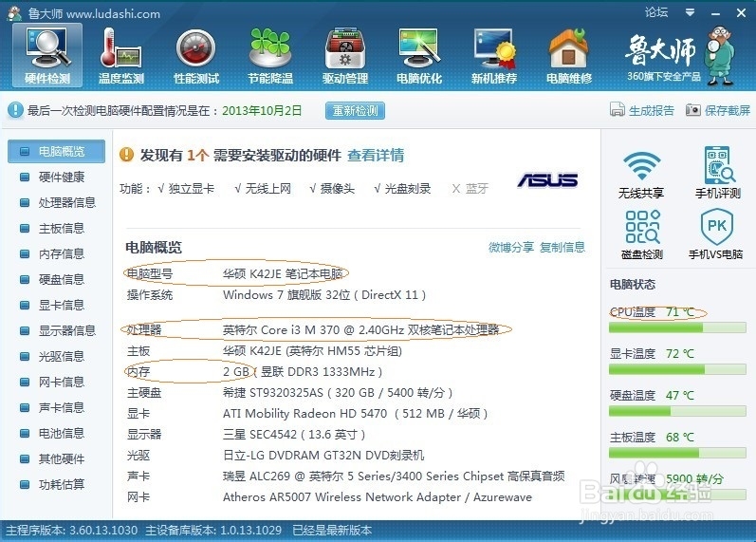Open 查看详情 driver details link
This screenshot has width=756, height=542.
376,155
